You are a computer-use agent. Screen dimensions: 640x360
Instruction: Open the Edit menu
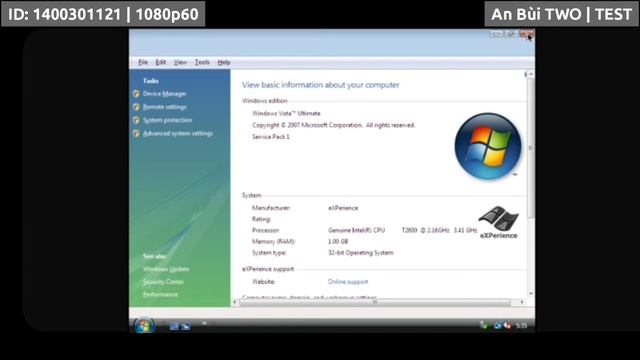[x=161, y=62]
